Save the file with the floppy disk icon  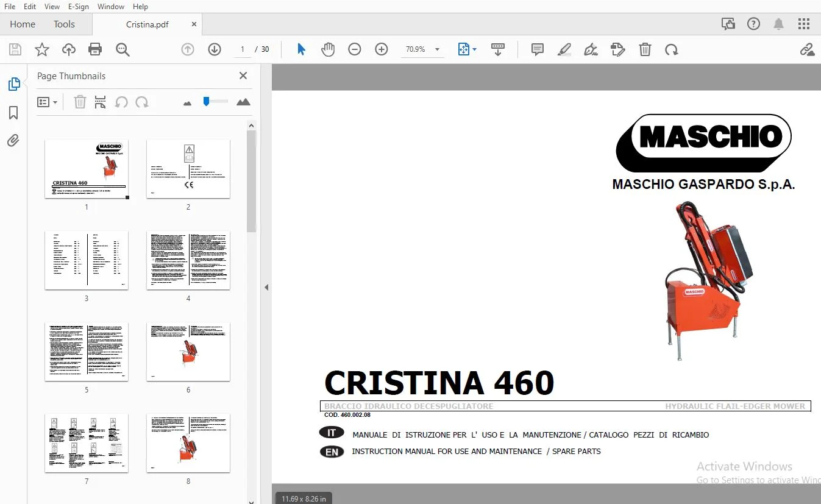(15, 49)
